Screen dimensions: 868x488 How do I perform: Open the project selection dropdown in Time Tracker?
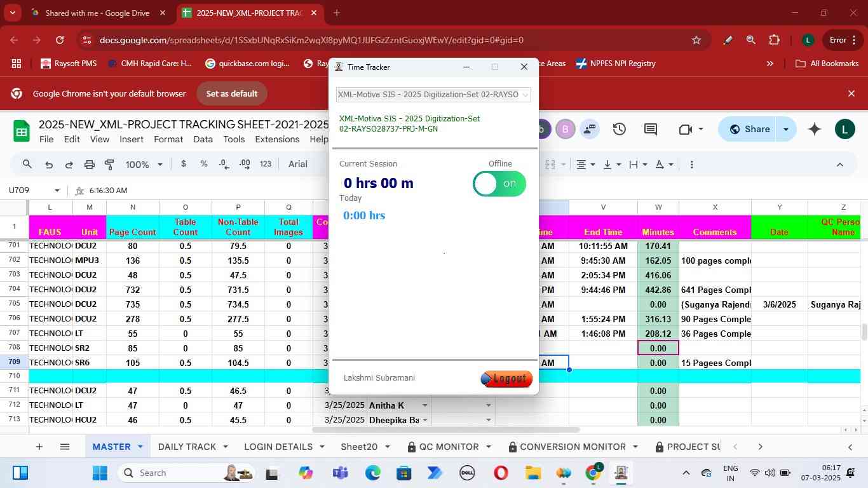pos(433,95)
